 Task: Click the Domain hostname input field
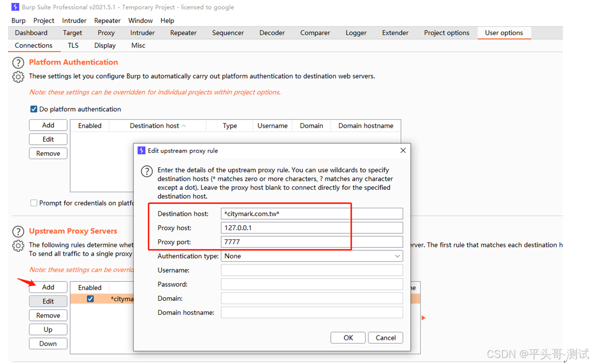(312, 312)
